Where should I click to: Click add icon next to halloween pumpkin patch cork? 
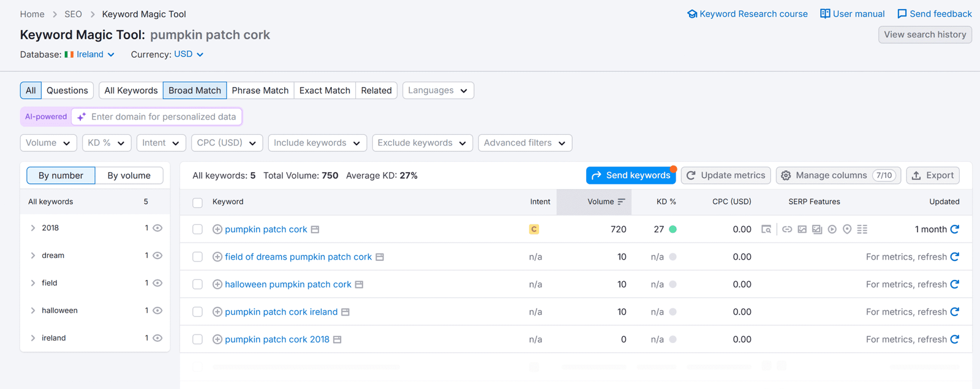tap(217, 284)
